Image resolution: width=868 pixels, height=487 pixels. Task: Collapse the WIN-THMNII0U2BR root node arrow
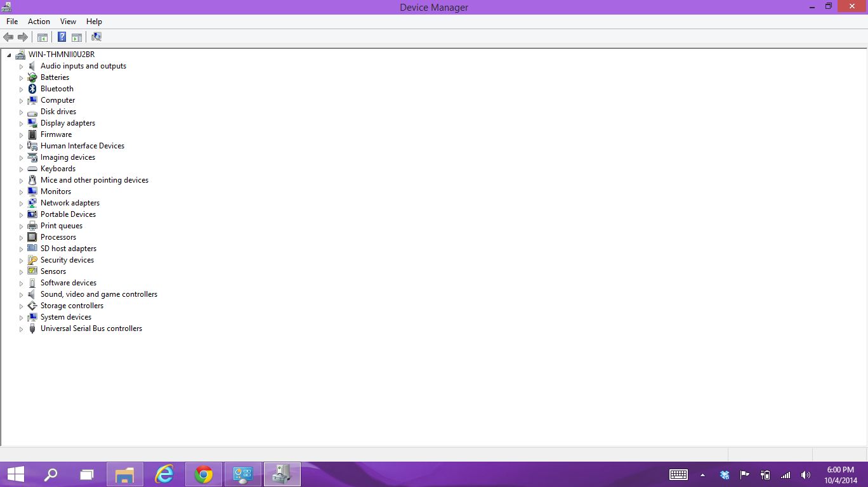coord(9,55)
